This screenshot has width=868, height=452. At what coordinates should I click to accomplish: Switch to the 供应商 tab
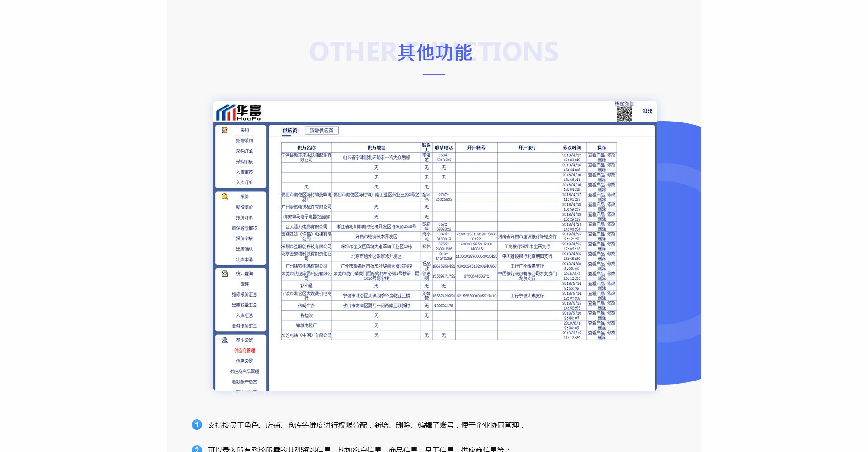(x=290, y=131)
